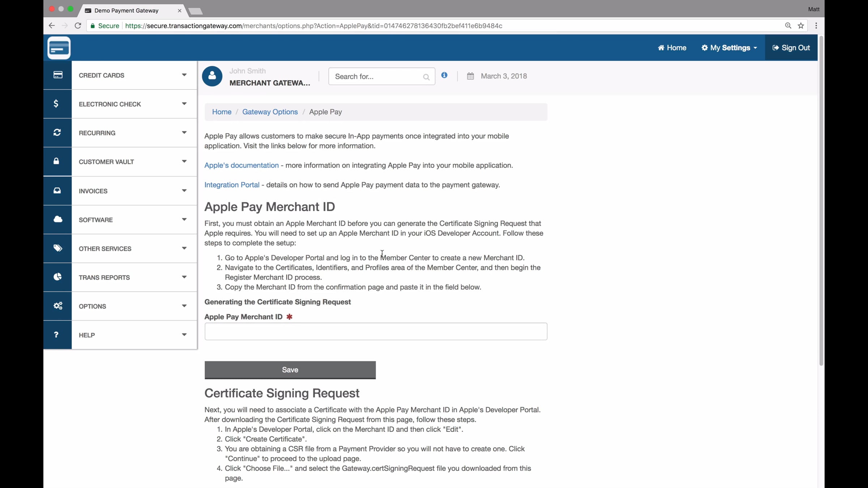Click the Electronic Check dollar icon
This screenshot has width=868, height=488.
(56, 104)
